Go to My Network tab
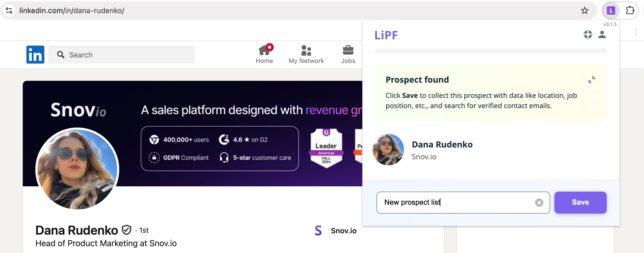Screen dimensions: 644x253 pos(306,54)
